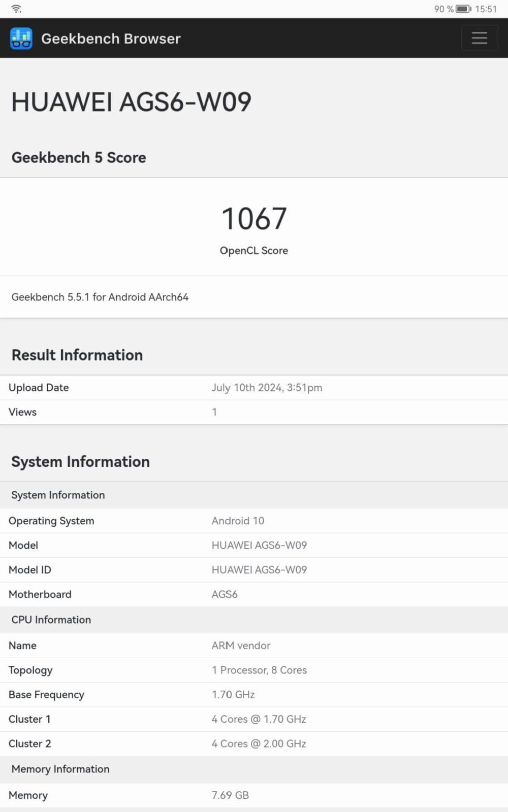Image resolution: width=508 pixels, height=812 pixels.
Task: Tap the battery status icon
Action: point(463,9)
